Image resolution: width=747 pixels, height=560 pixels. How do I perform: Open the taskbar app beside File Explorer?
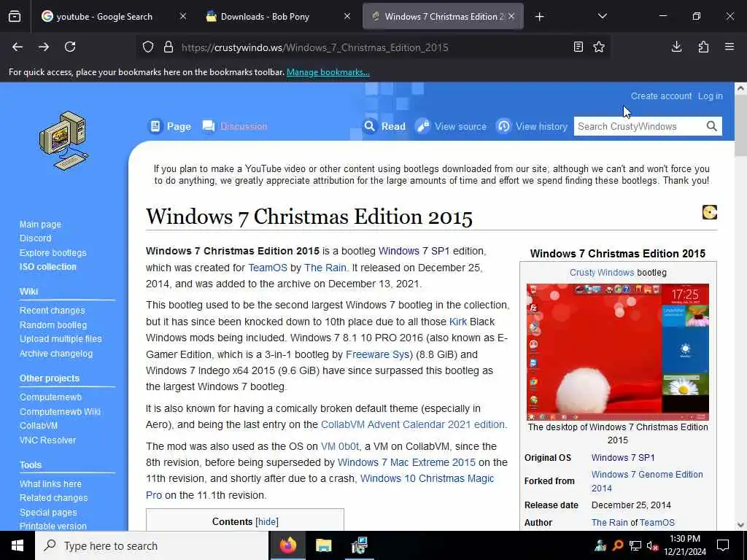coord(359,545)
